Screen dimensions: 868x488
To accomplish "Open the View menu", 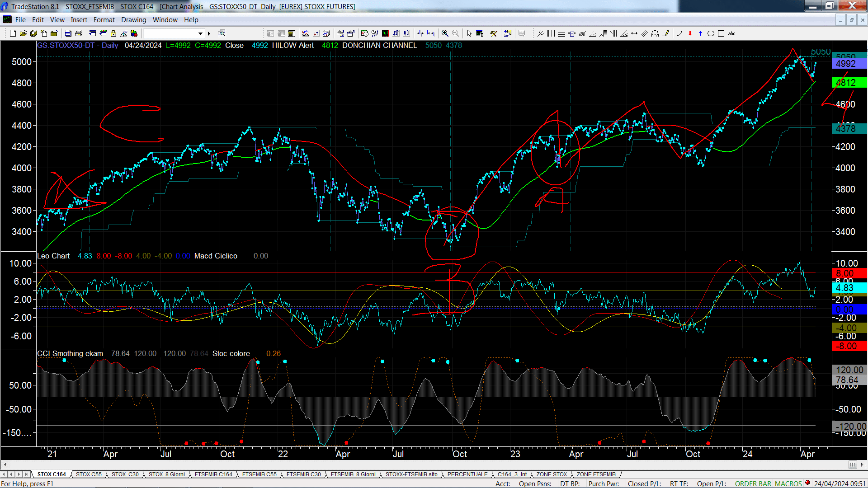I will (x=57, y=19).
